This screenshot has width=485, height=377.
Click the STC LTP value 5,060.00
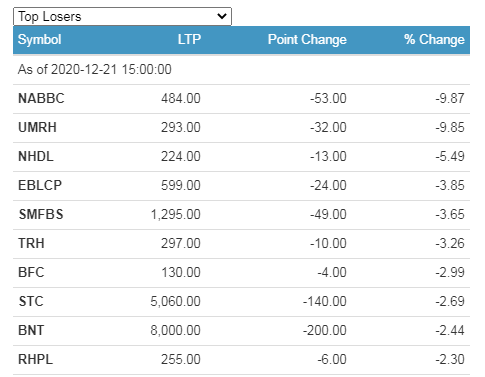(x=175, y=301)
